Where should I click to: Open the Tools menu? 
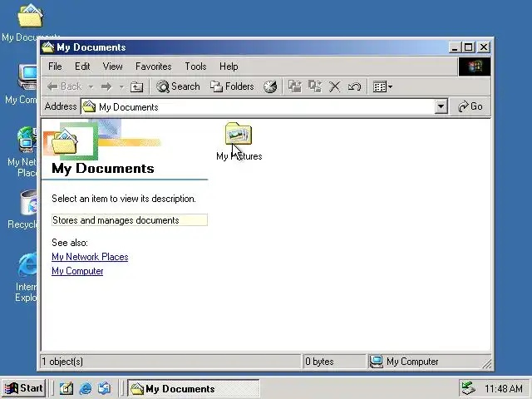coord(195,66)
